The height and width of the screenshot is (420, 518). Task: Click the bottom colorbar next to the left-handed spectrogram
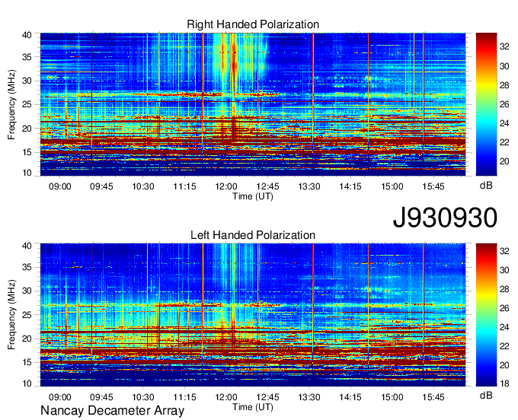click(x=486, y=315)
